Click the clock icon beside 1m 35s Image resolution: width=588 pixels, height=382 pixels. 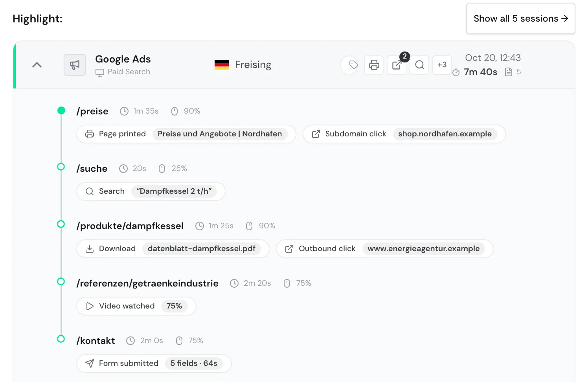coord(124,111)
